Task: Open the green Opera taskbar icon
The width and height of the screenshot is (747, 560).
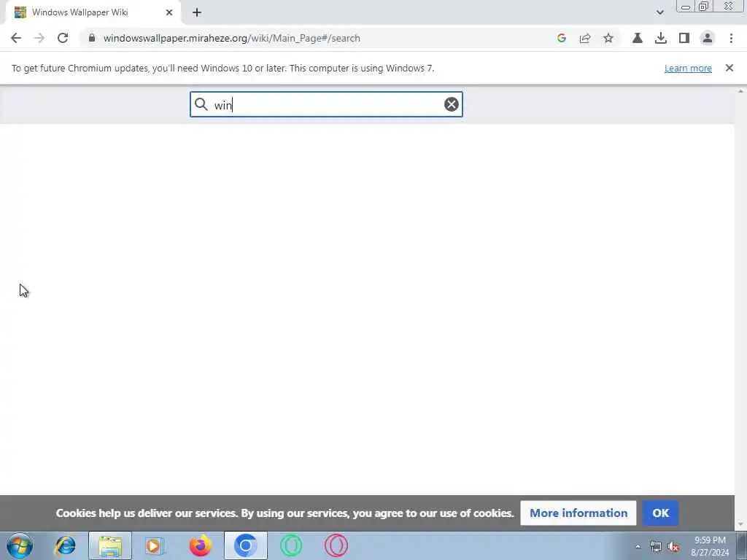Action: 290,545
